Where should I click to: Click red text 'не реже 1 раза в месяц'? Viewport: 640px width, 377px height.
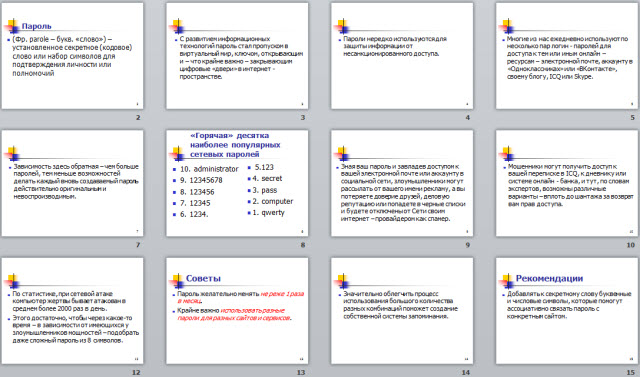point(241,297)
